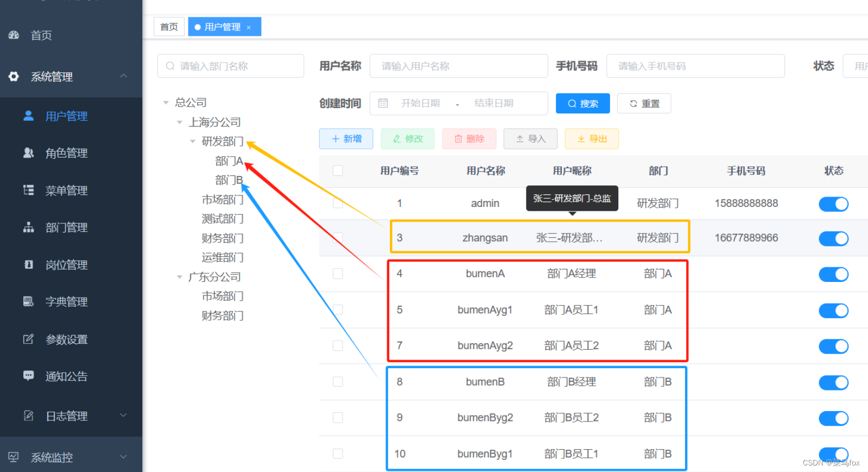Viewport: 868px width, 472px height.
Task: Click the dashboard icon beside 首页
Action: click(14, 35)
